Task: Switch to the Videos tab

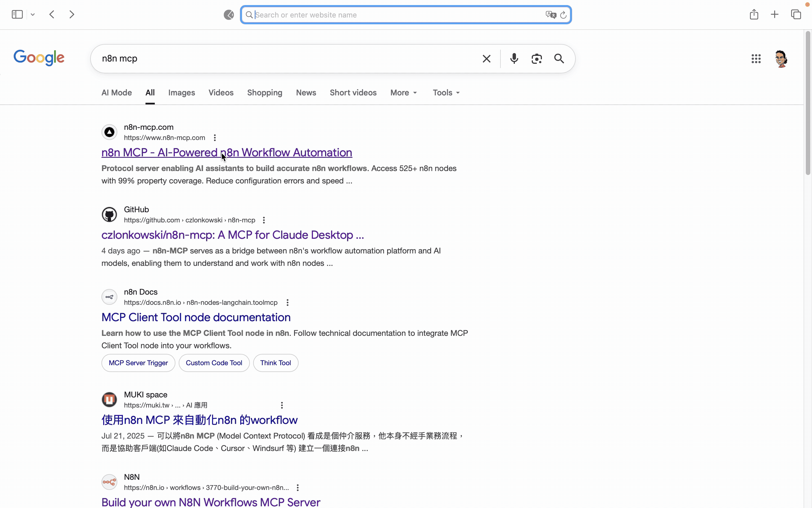Action: (221, 93)
